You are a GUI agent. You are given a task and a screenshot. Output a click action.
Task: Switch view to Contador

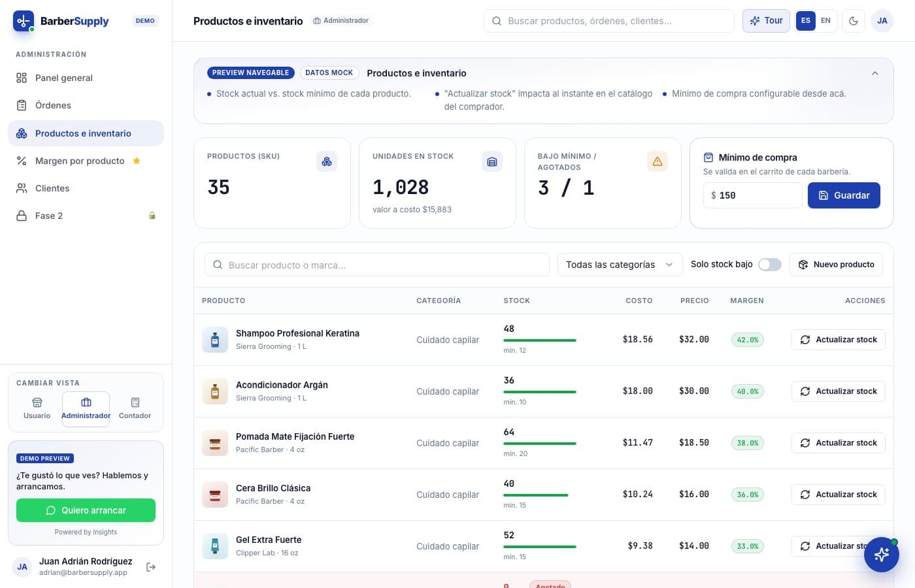[135, 409]
